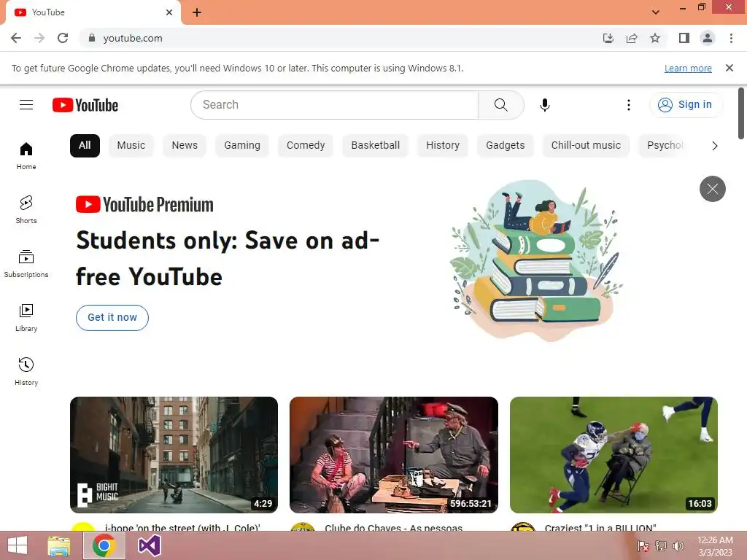Open Shorts from the sidebar
Viewport: 747px width, 560px height.
pos(26,209)
